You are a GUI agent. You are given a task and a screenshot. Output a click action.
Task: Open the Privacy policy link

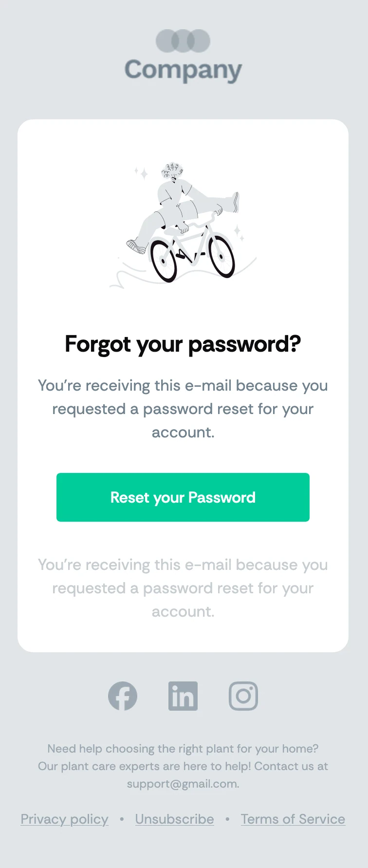click(64, 819)
